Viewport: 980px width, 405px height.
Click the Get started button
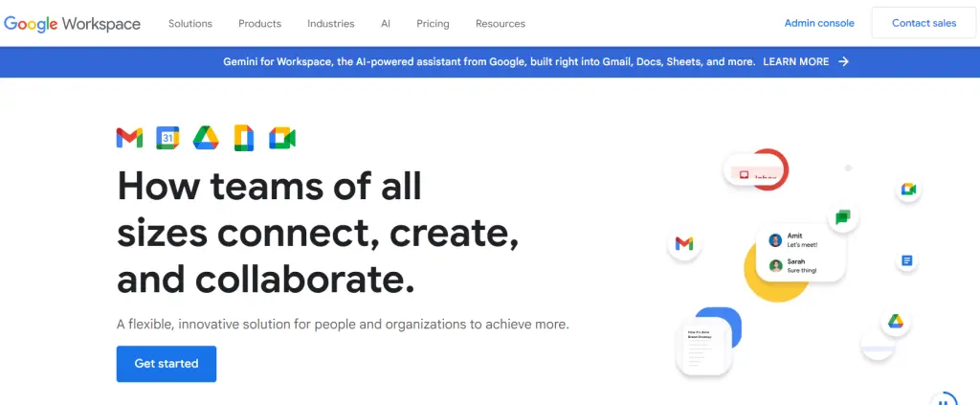[167, 364]
